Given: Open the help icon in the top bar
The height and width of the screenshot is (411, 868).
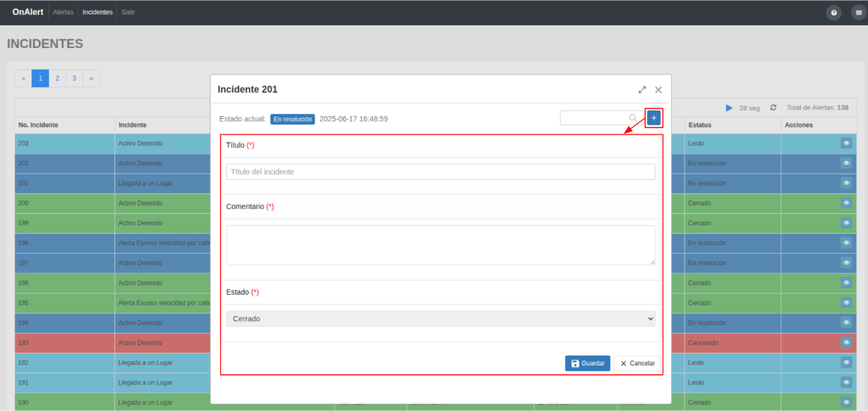Looking at the screenshot, I should coord(835,13).
